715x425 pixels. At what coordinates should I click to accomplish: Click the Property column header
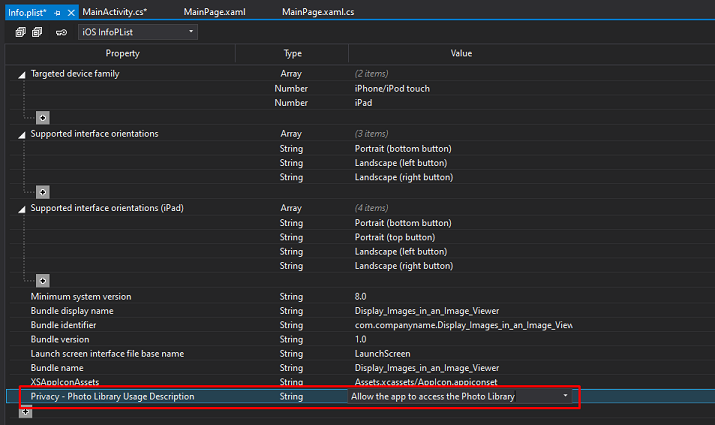point(122,53)
